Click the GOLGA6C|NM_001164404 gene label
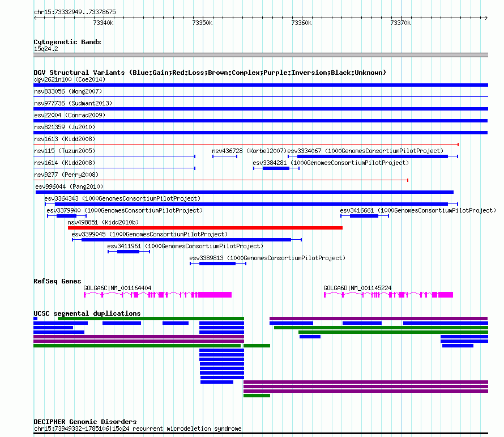The image size is (504, 437). coord(117,288)
